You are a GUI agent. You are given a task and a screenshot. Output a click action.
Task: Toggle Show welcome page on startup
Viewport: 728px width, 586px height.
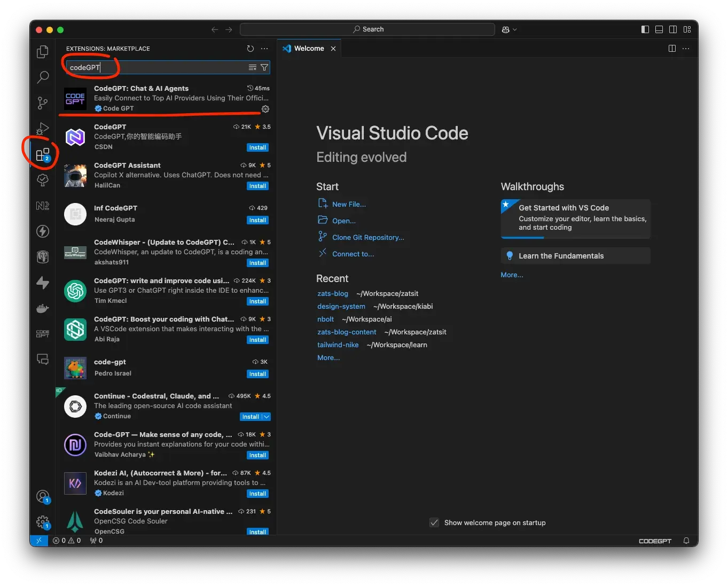click(x=434, y=522)
